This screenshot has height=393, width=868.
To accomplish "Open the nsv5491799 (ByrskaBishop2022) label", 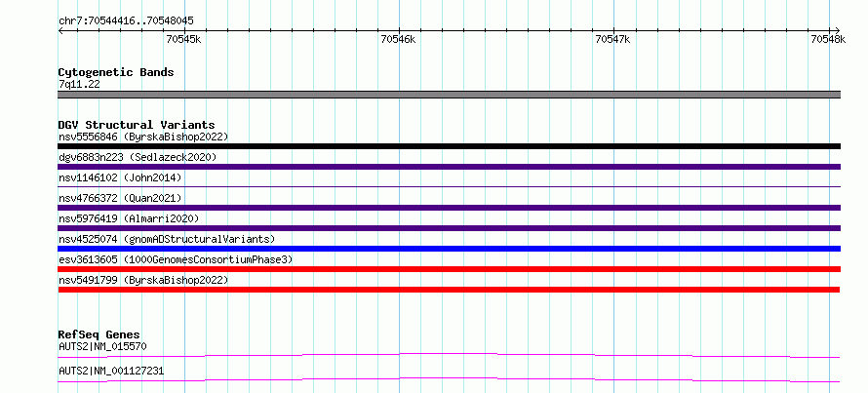I will click(x=143, y=280).
